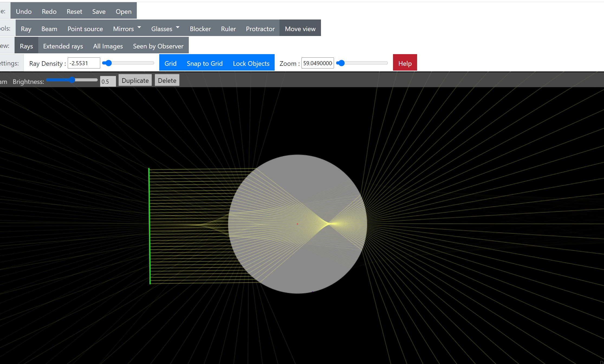Select the Beam tool
The image size is (604, 364).
click(x=49, y=28)
